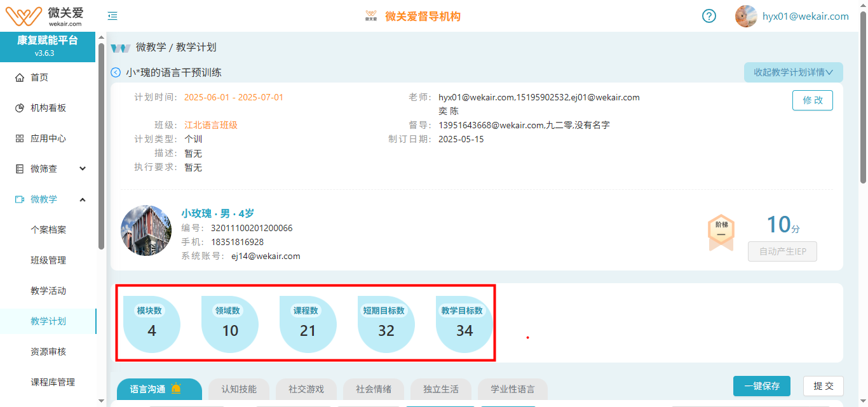Switch to the 认知技能 tab
The image size is (868, 407).
tap(239, 389)
